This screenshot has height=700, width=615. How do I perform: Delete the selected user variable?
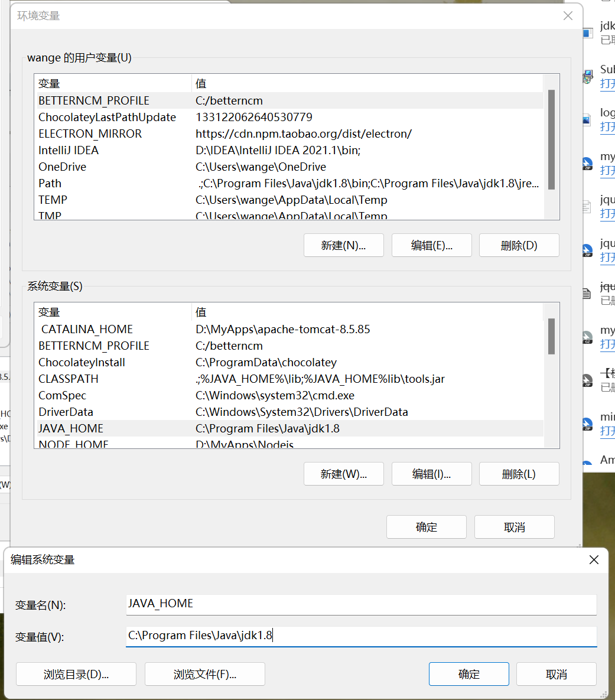pos(519,246)
